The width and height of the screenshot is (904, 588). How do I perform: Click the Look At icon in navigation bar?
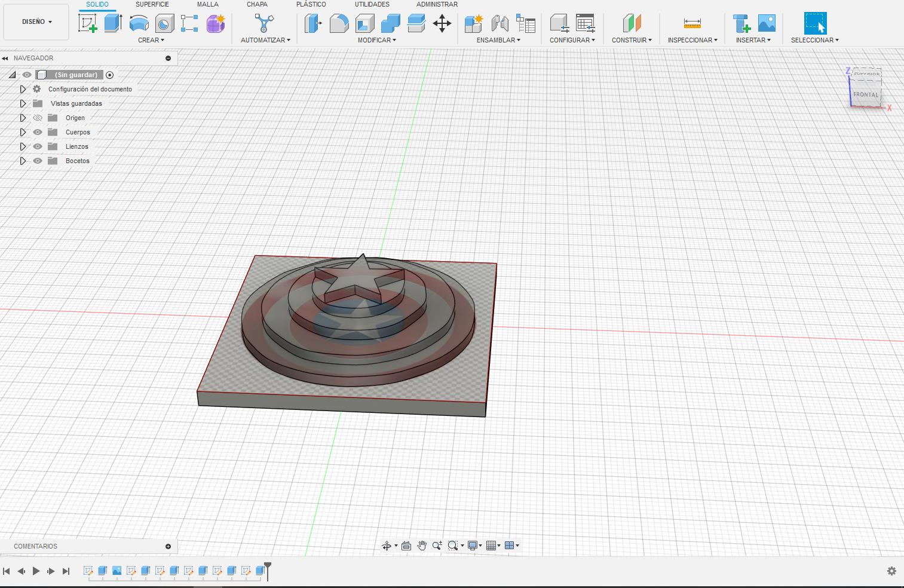406,546
